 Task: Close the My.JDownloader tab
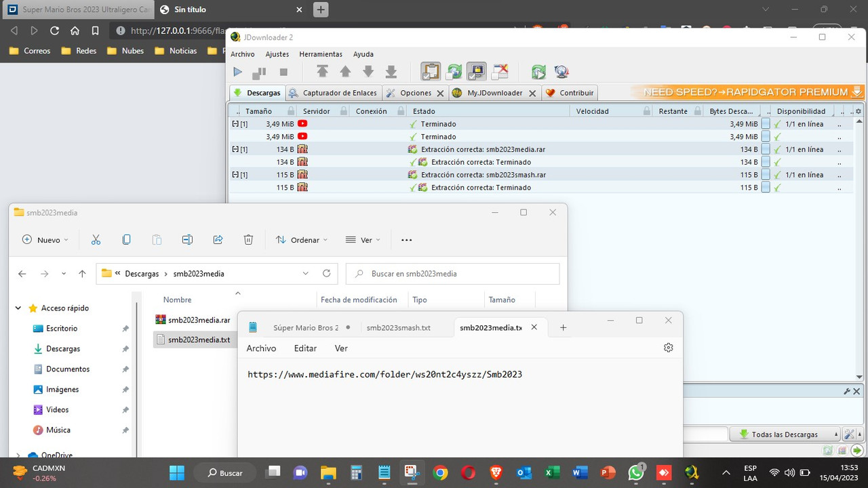point(532,94)
